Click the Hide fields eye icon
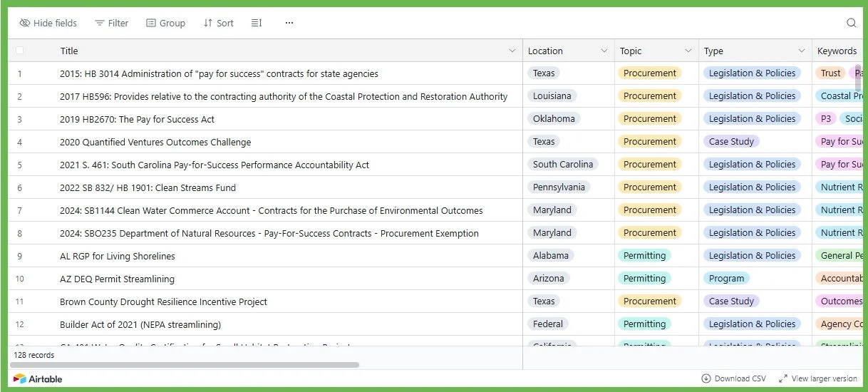The width and height of the screenshot is (868, 392). [25, 23]
